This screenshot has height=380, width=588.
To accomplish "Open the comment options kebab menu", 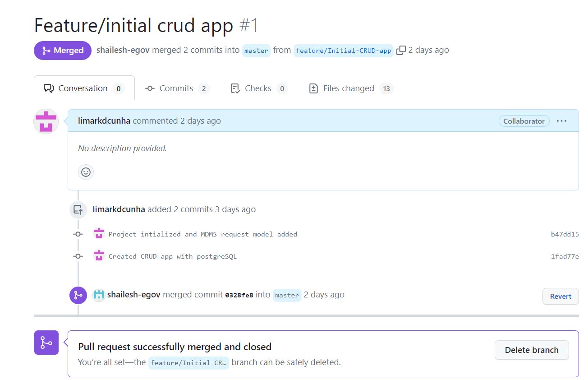I will tap(561, 120).
